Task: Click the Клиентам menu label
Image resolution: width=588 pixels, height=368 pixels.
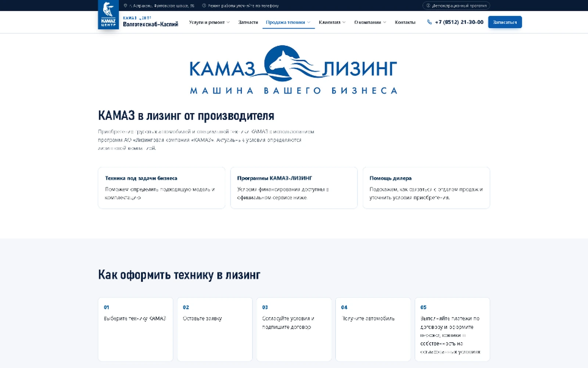Action: coord(330,22)
